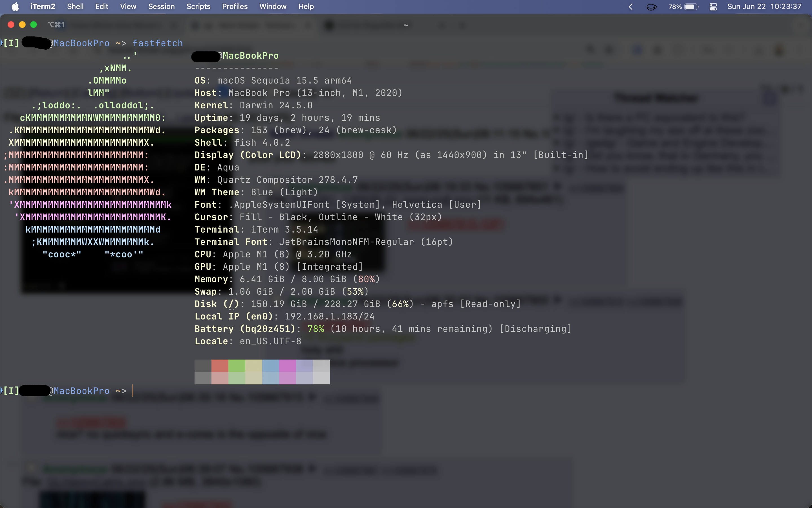Screen dimensions: 812x508
Task: Open the View menu
Action: 128,7
